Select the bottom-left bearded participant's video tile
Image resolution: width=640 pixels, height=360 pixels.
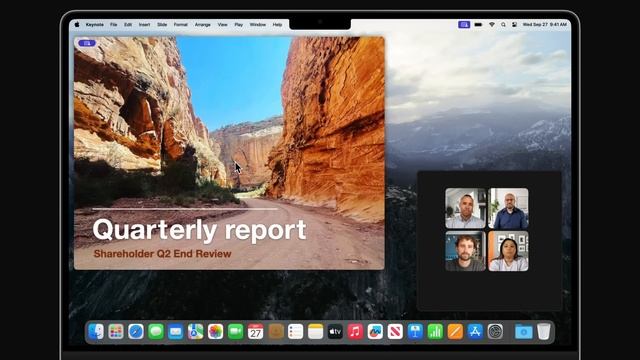pyautogui.click(x=465, y=251)
